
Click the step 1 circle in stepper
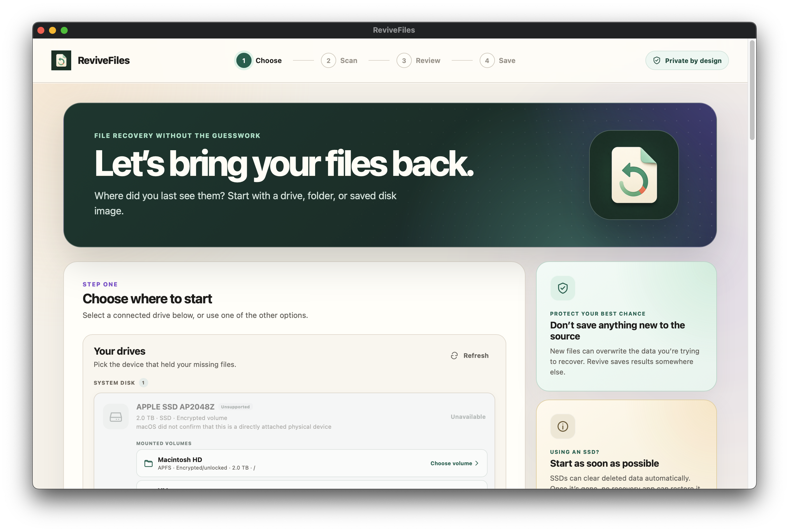(x=244, y=60)
